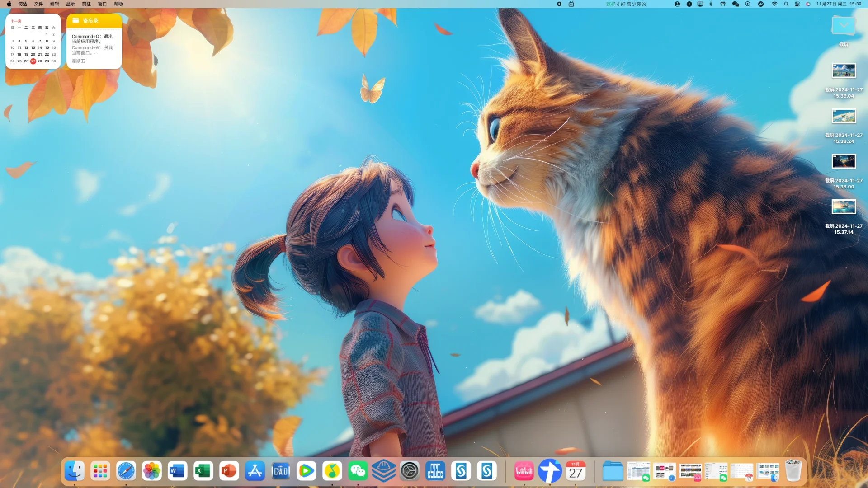Launch PowerPoint from the Dock
Viewport: 868px width, 488px height.
229,471
